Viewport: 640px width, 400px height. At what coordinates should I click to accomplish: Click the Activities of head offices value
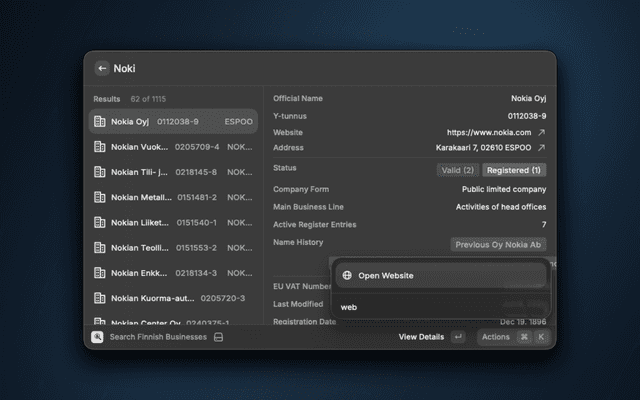click(x=501, y=207)
